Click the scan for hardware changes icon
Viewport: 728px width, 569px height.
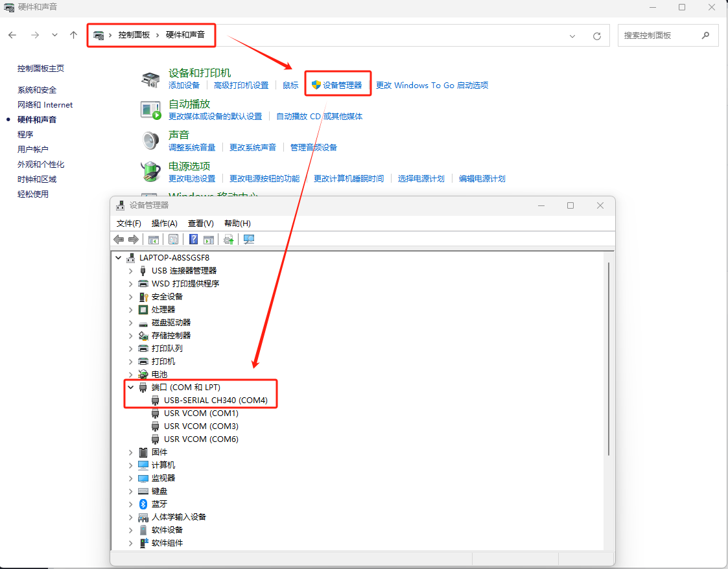[x=249, y=240]
